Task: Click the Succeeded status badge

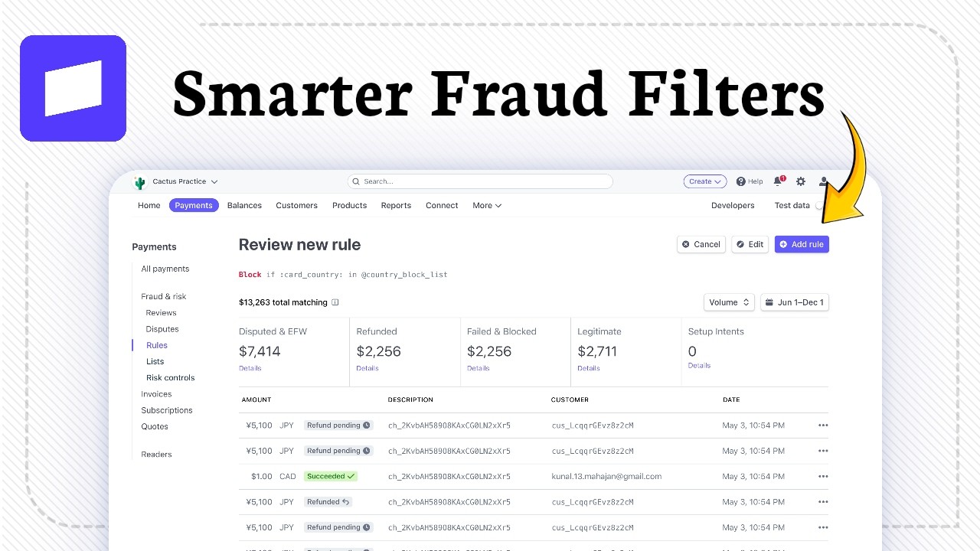Action: coord(331,476)
